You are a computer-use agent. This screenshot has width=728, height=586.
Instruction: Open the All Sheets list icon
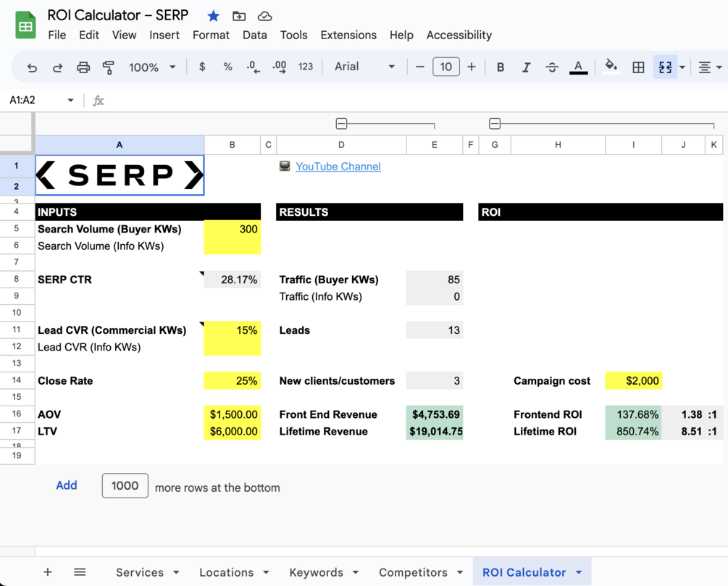80,572
